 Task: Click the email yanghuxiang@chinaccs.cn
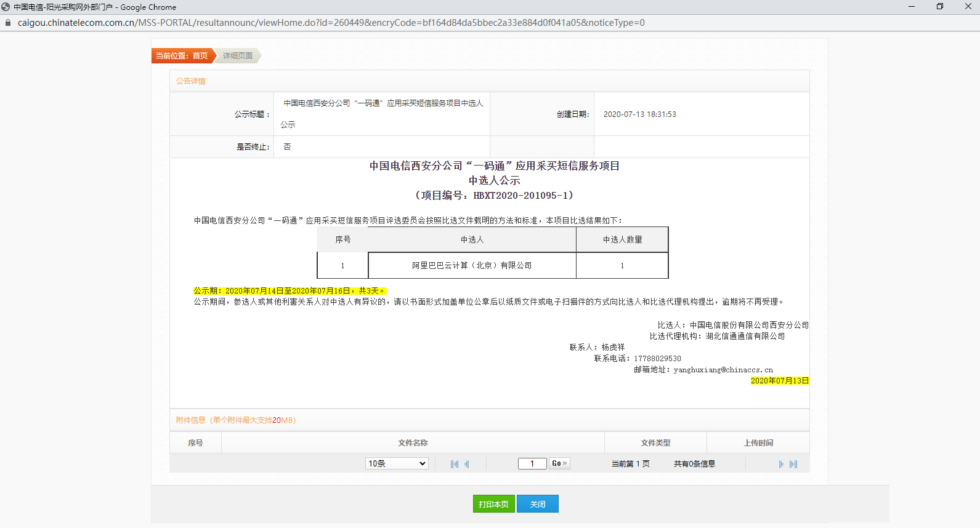(x=723, y=370)
